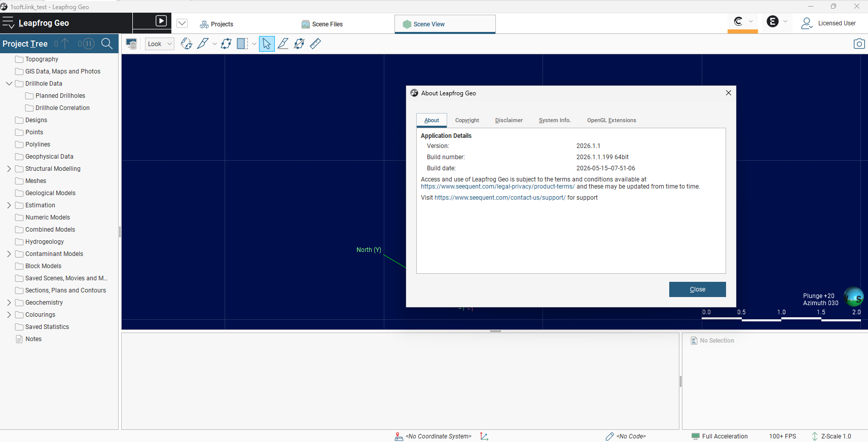Image resolution: width=868 pixels, height=442 pixels.
Task: Click the play button in the header bar
Action: [161, 21]
